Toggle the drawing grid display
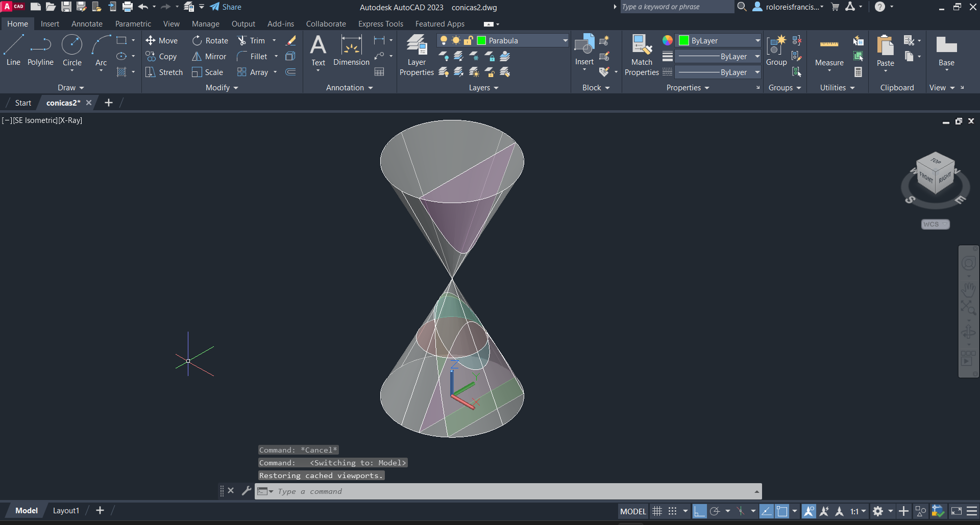 tap(657, 511)
